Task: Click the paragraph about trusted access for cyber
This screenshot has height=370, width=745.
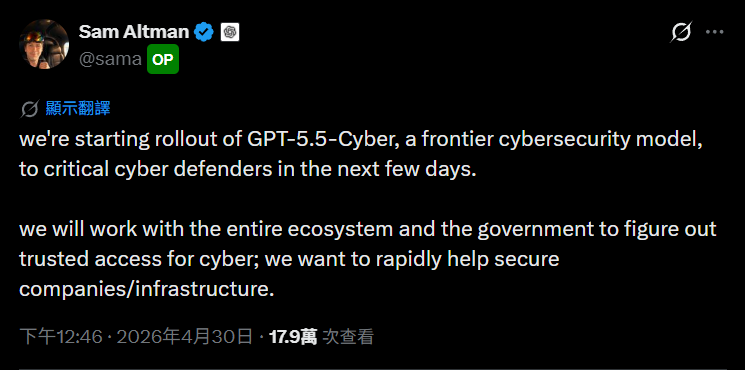Action: 368,259
